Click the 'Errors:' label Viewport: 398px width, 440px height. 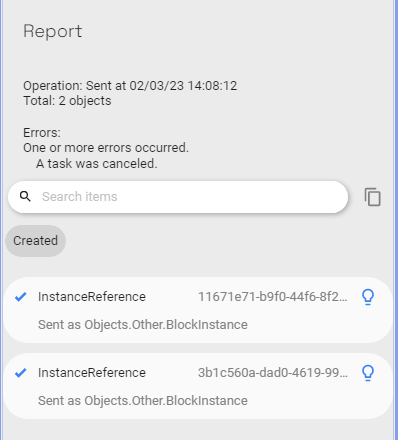point(42,133)
